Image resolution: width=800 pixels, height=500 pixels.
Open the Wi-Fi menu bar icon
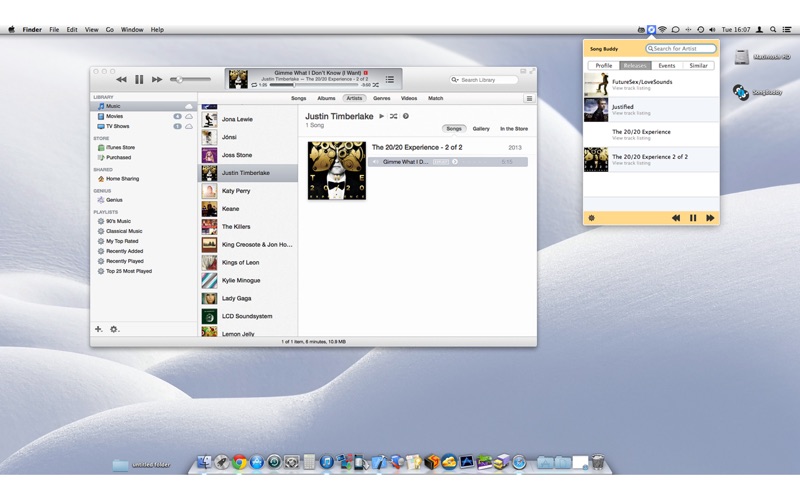click(x=662, y=30)
